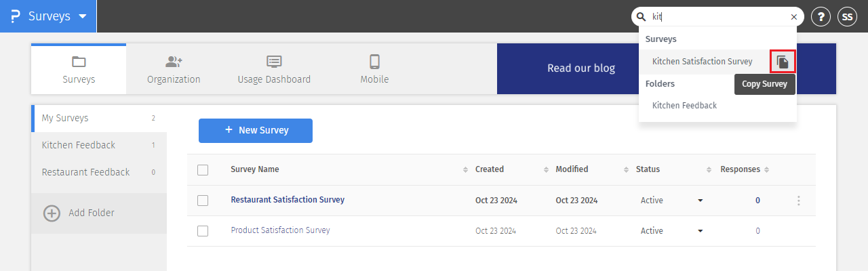Click the My Surveys count badge 2
Screen dimensions: 868x271
[153, 118]
